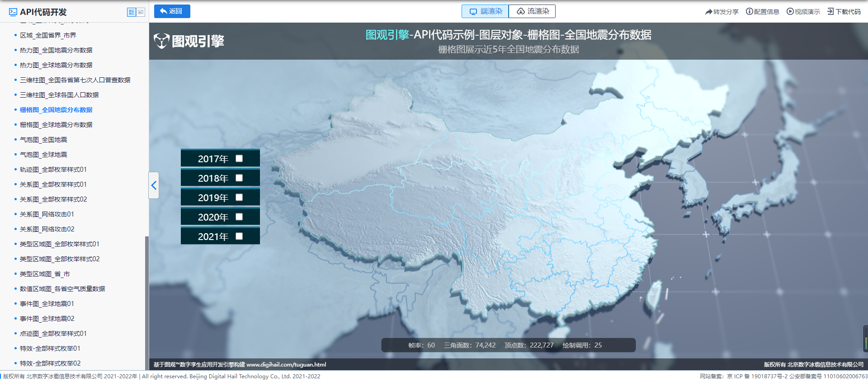Click the subtitle 栅格图展示近5年全国地震分布数据
The width and height of the screenshot is (868, 381).
pos(509,49)
